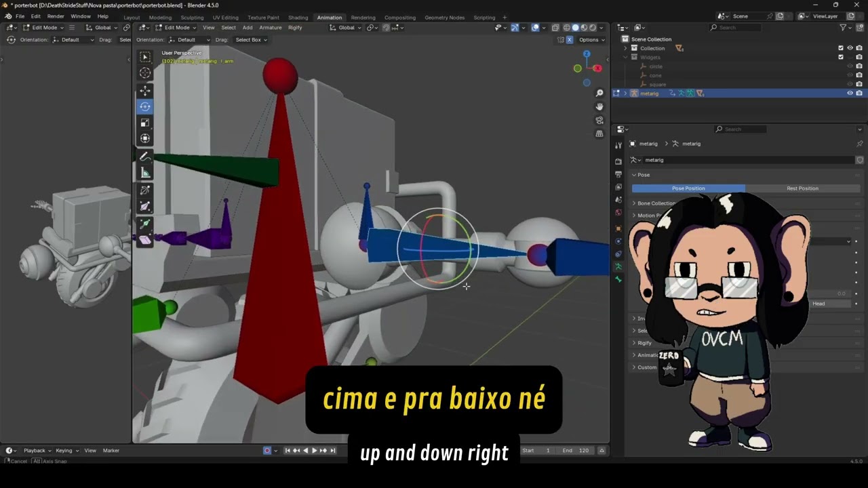The width and height of the screenshot is (868, 488).
Task: Open the Render menu
Action: pyautogui.click(x=56, y=16)
